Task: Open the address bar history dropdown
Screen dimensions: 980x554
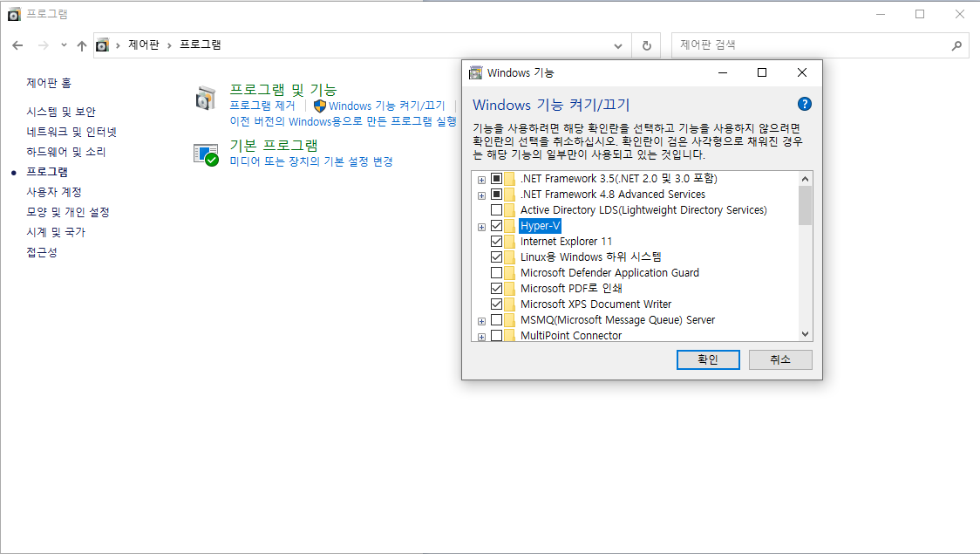Action: [618, 45]
